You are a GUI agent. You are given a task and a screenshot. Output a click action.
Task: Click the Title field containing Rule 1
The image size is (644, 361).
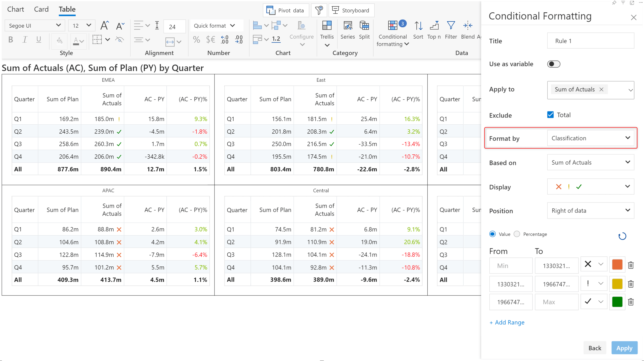pyautogui.click(x=591, y=41)
